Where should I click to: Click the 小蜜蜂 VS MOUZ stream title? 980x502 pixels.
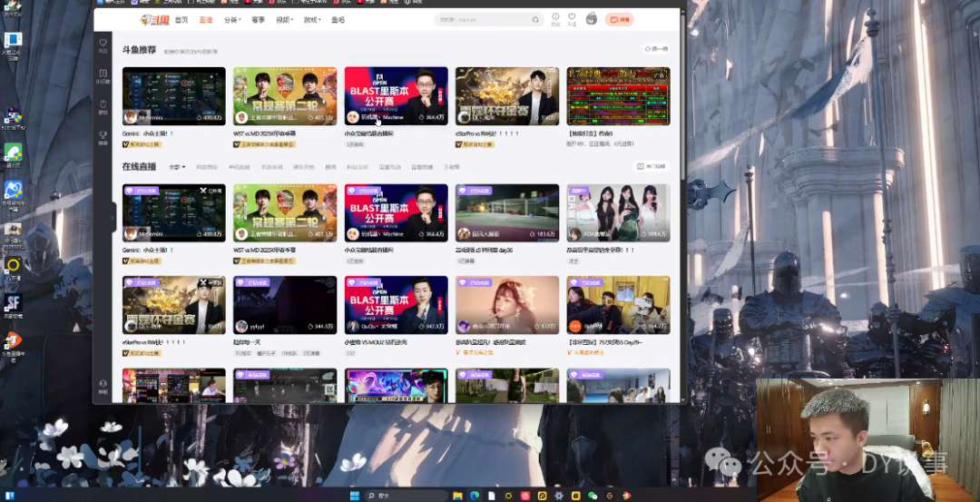(x=376, y=342)
